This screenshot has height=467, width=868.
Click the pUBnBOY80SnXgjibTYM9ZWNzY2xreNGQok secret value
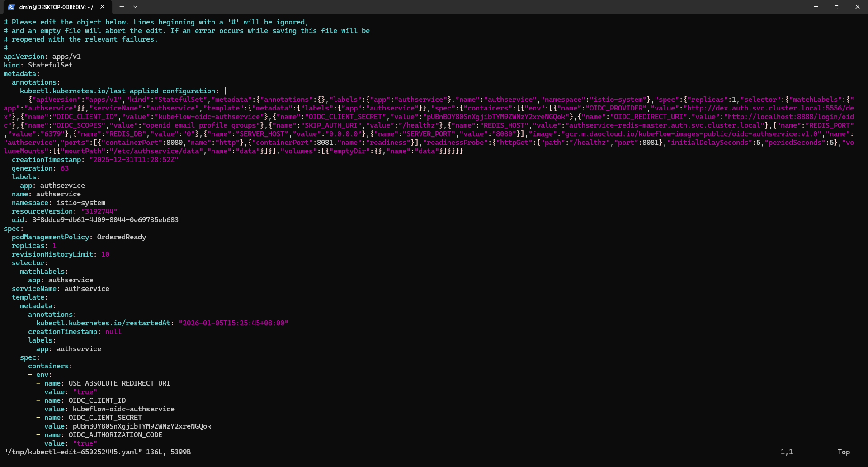pos(142,426)
